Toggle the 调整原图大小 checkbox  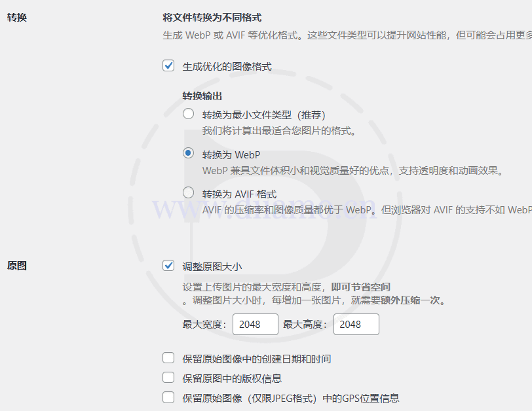[x=168, y=265]
